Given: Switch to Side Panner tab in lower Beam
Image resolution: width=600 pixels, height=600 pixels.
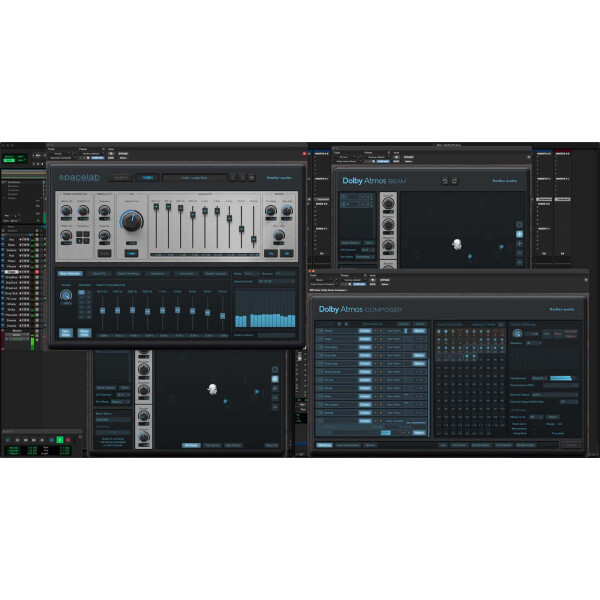Looking at the screenshot, I should pyautogui.click(x=233, y=445).
